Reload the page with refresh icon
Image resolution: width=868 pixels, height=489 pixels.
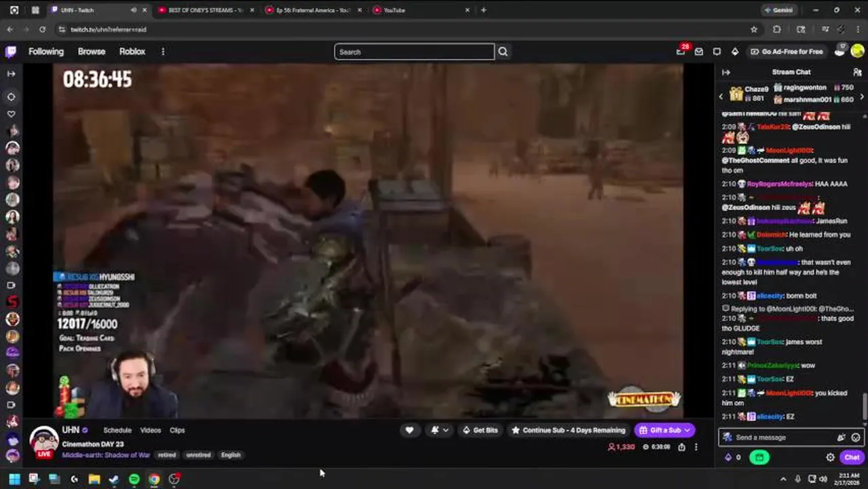[42, 29]
